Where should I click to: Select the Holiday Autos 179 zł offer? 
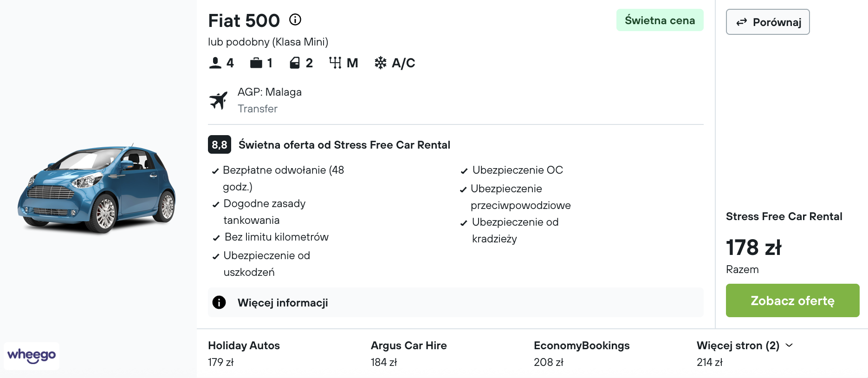click(244, 353)
